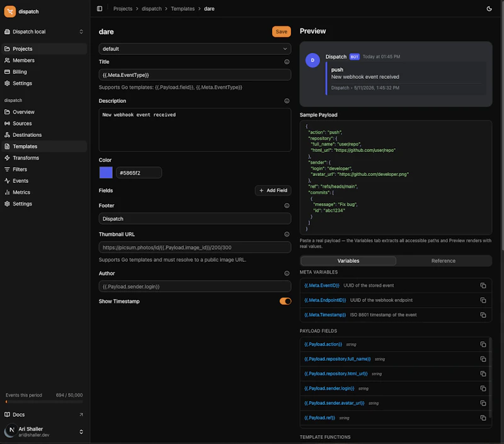This screenshot has height=444, width=504.
Task: Click the payload fields scrollbar
Action: 490,377
